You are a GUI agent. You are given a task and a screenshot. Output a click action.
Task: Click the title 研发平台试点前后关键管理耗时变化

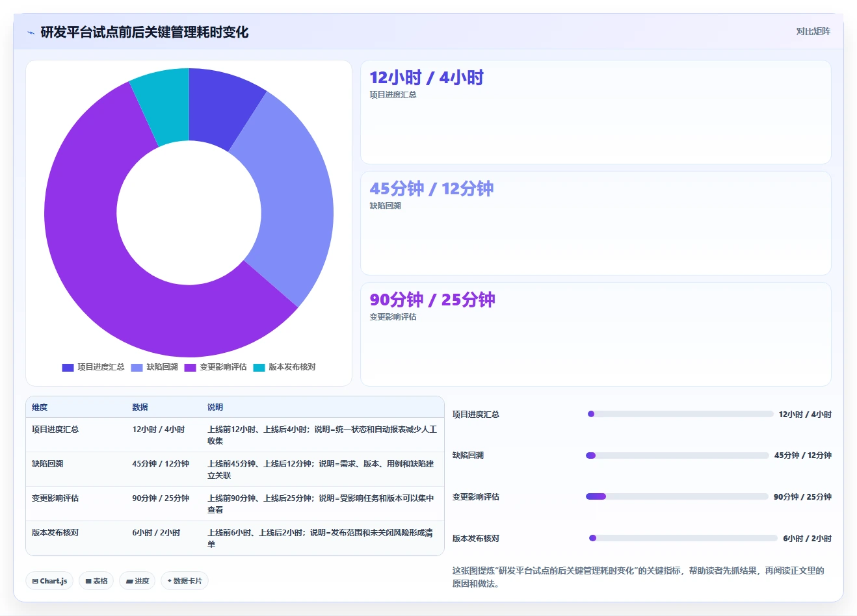[144, 32]
